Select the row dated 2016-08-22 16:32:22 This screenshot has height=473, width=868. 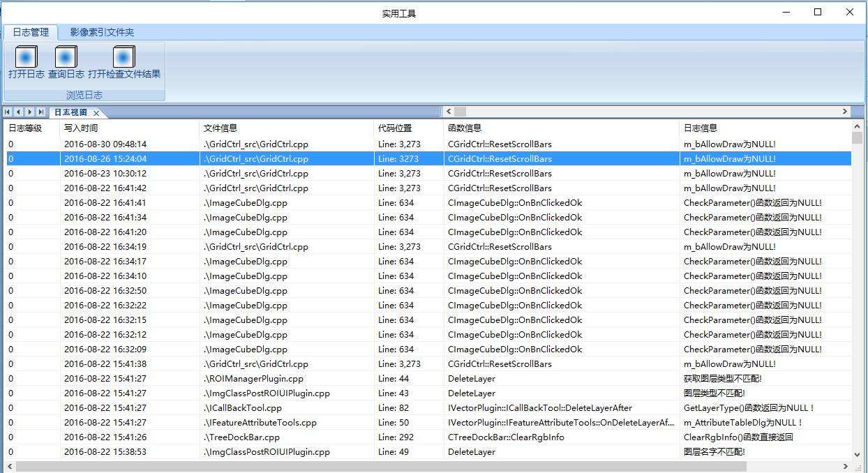(x=429, y=306)
